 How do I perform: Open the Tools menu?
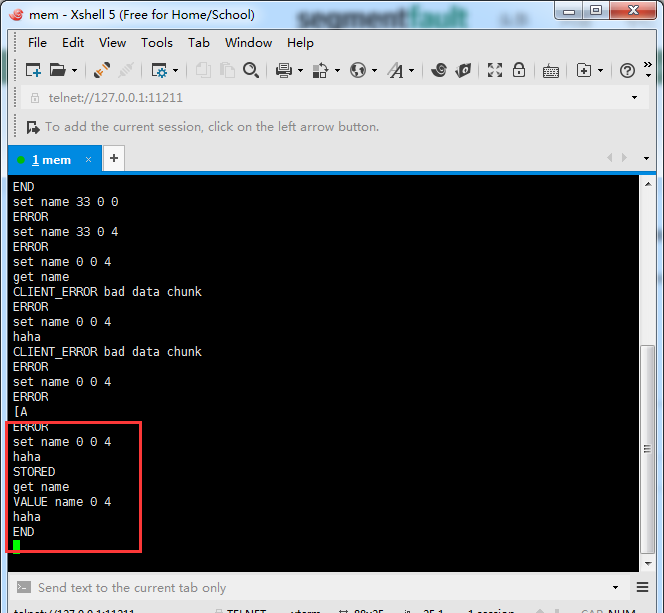[157, 43]
